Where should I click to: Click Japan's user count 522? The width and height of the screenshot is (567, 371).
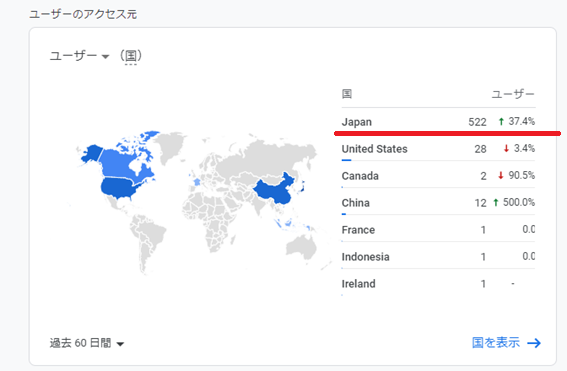(x=477, y=122)
